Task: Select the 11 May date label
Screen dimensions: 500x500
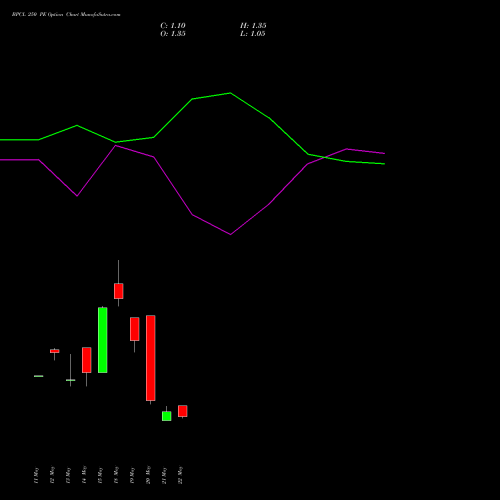Action: click(36, 475)
